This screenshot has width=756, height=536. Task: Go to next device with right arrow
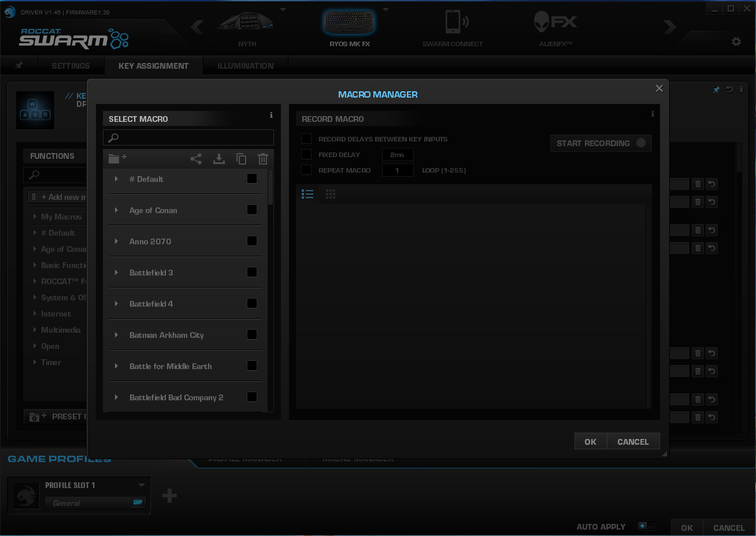(x=670, y=27)
